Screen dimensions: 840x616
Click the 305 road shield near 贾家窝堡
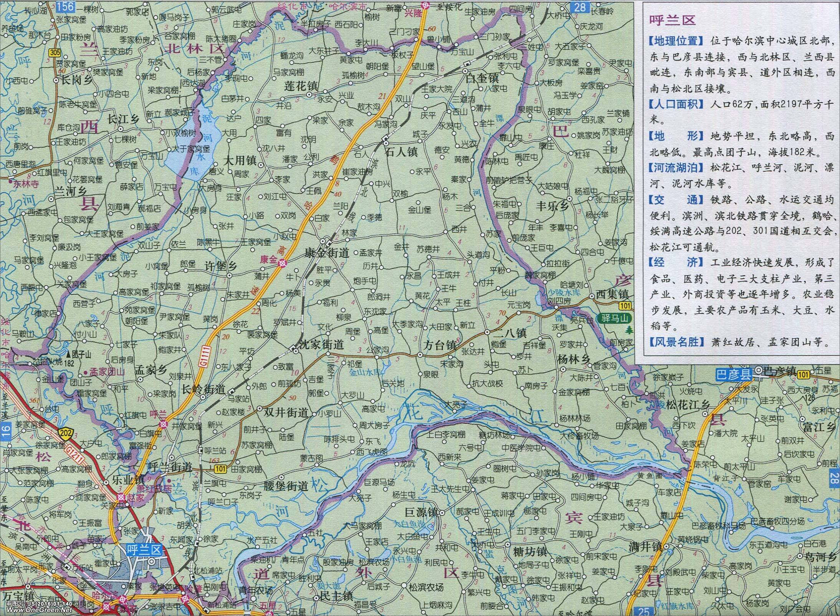pos(55,52)
